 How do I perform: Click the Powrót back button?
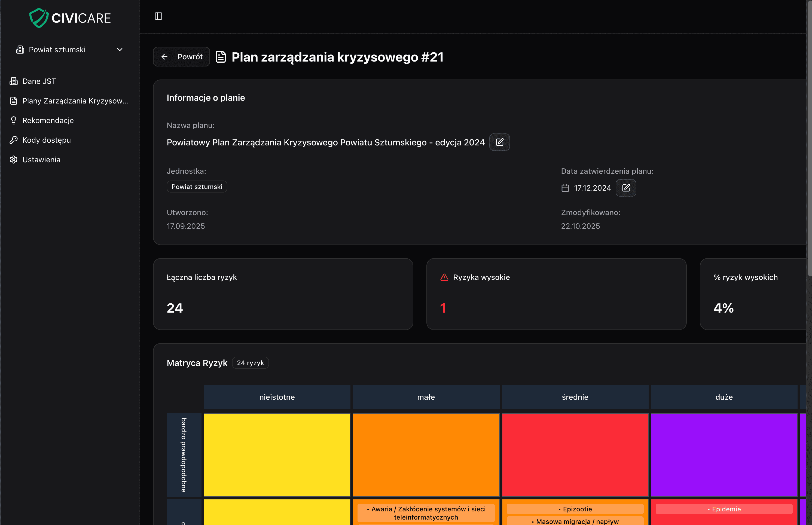(181, 57)
